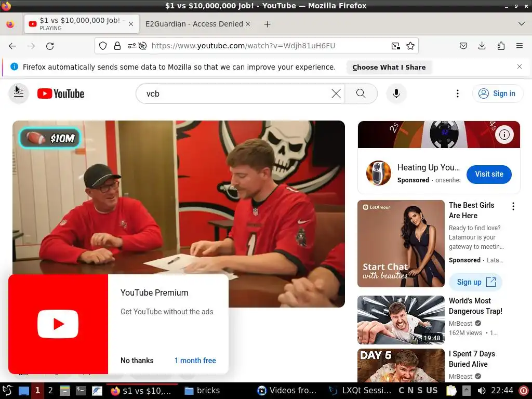Click the heater ad round avatar
This screenshot has height=399, width=532.
click(379, 173)
